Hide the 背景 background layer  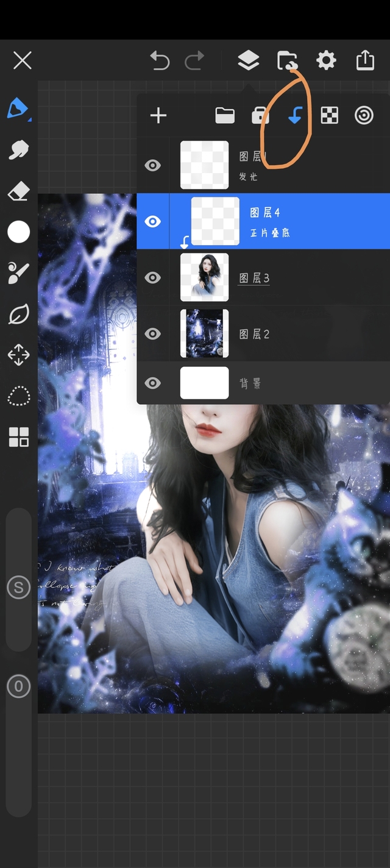point(153,383)
